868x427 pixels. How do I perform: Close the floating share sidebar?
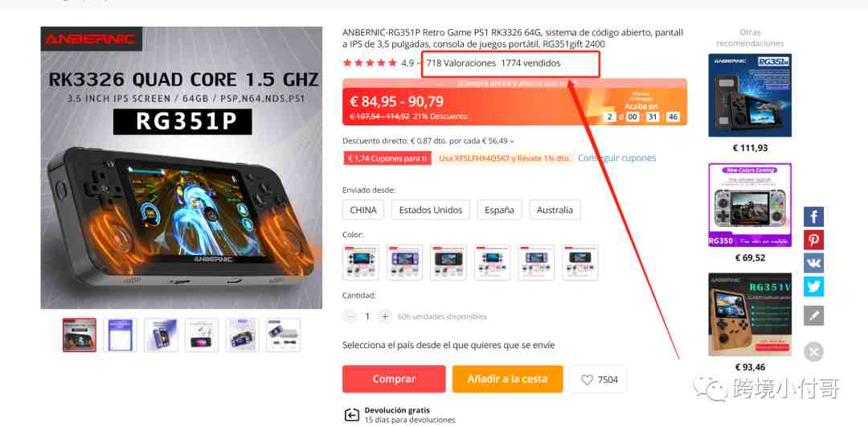point(813,351)
